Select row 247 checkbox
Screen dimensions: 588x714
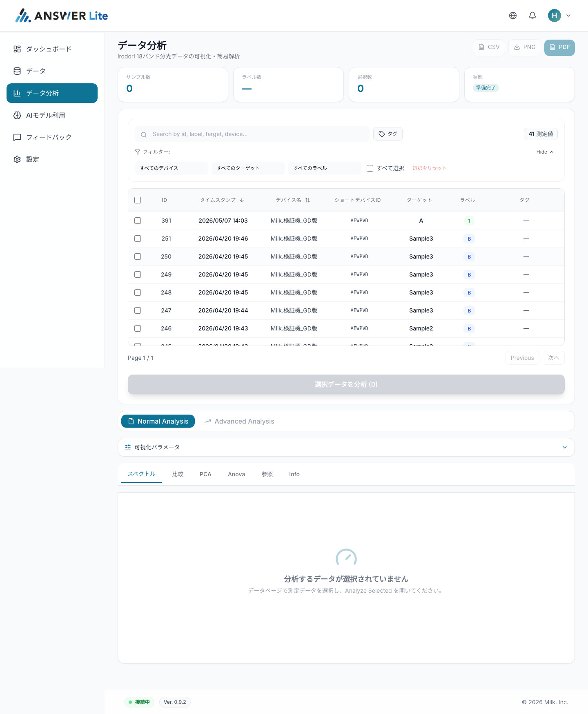click(138, 310)
